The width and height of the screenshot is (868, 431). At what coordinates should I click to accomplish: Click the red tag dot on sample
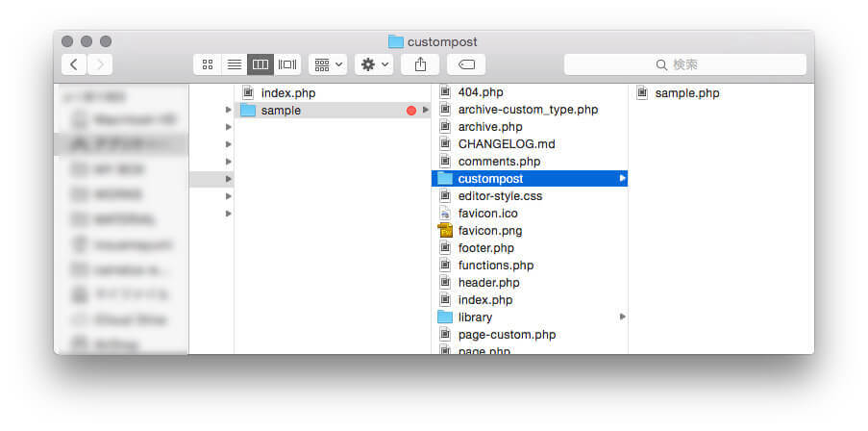[410, 111]
